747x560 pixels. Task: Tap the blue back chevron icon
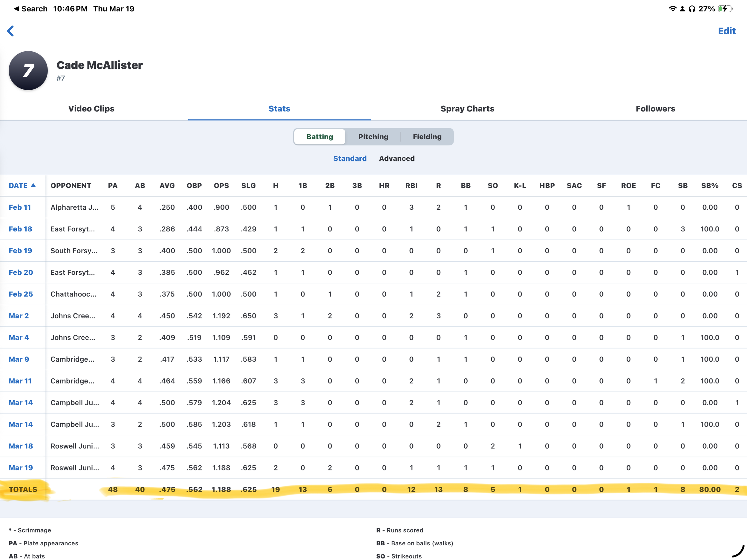click(x=10, y=31)
